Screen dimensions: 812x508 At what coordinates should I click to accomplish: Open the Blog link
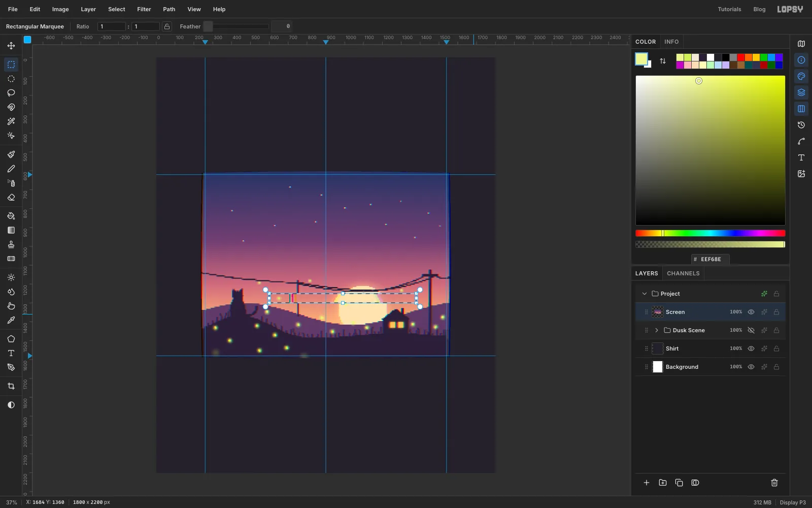click(x=759, y=9)
